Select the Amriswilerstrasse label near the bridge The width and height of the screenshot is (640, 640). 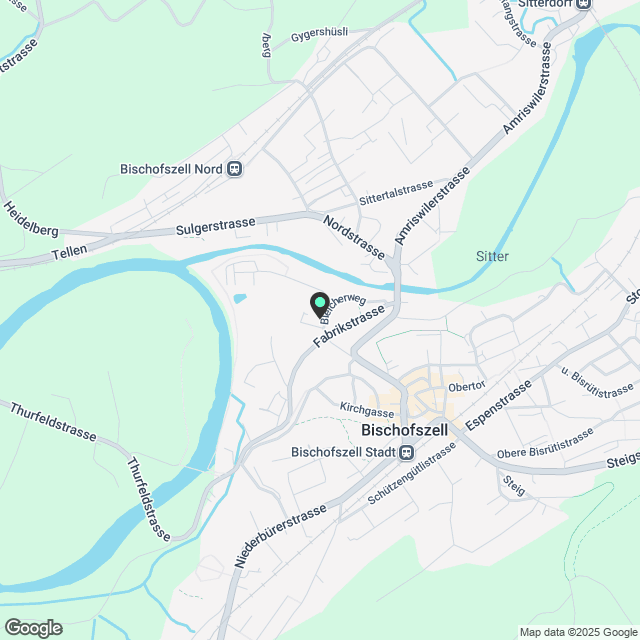pyautogui.click(x=433, y=206)
